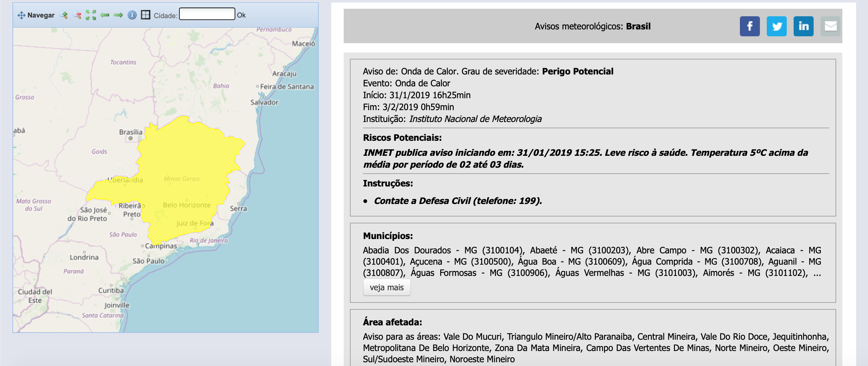Click Aracaju label on the map
This screenshot has width=868, height=366.
284,74
